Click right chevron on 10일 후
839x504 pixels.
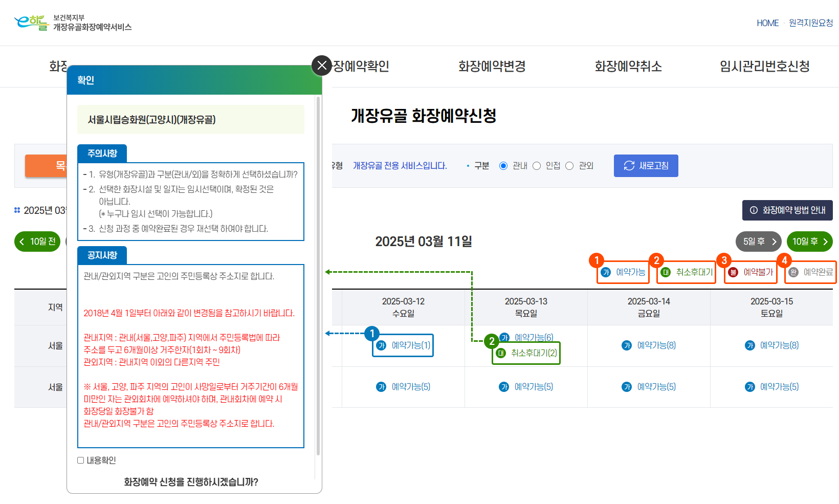point(825,242)
